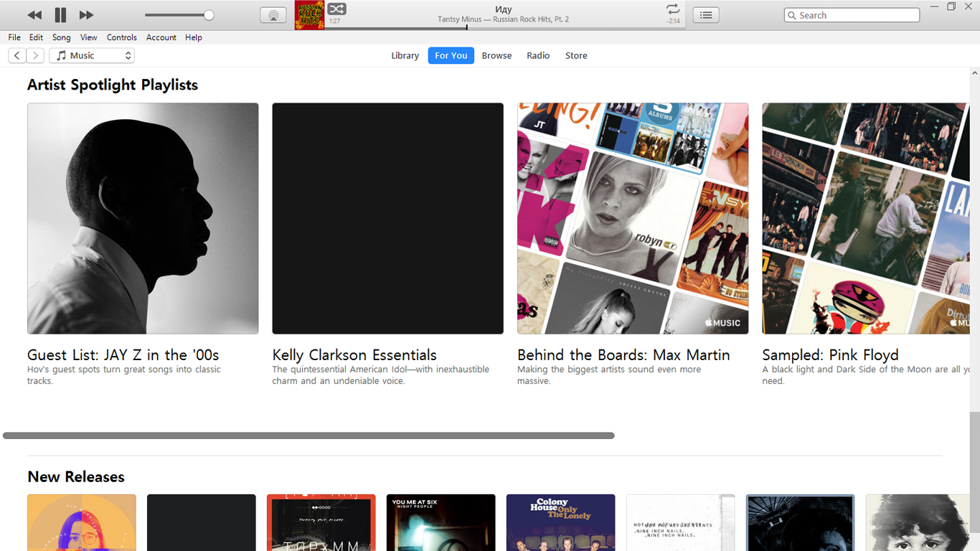The width and height of the screenshot is (980, 551).
Task: Skip to next track with fast-forward
Action: pos(86,15)
